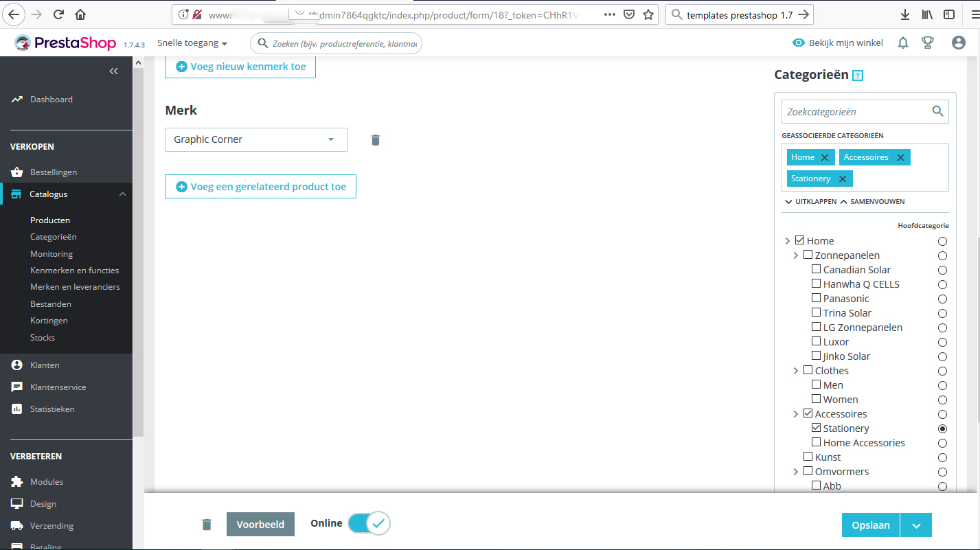Image resolution: width=980 pixels, height=550 pixels.
Task: Go to browser home page icon
Action: coord(80,14)
